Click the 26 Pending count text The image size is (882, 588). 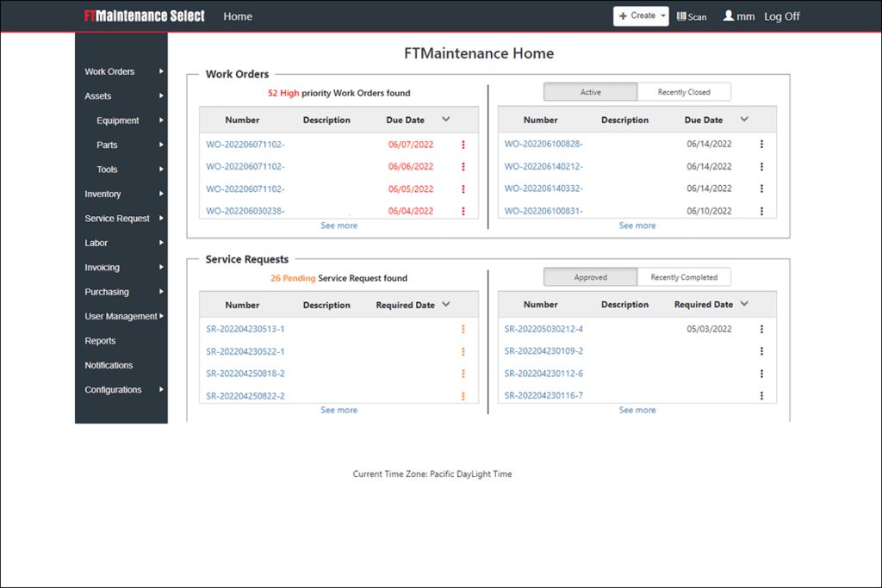pos(293,278)
